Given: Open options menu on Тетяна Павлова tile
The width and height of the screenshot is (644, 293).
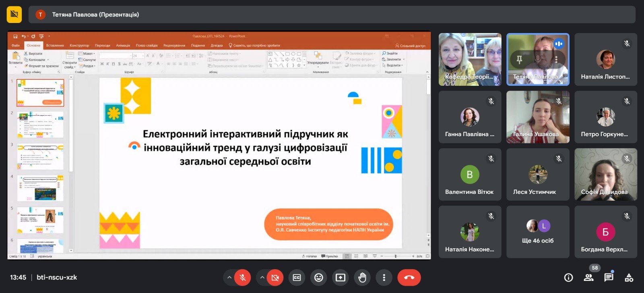Looking at the screenshot, I should pos(556,59).
